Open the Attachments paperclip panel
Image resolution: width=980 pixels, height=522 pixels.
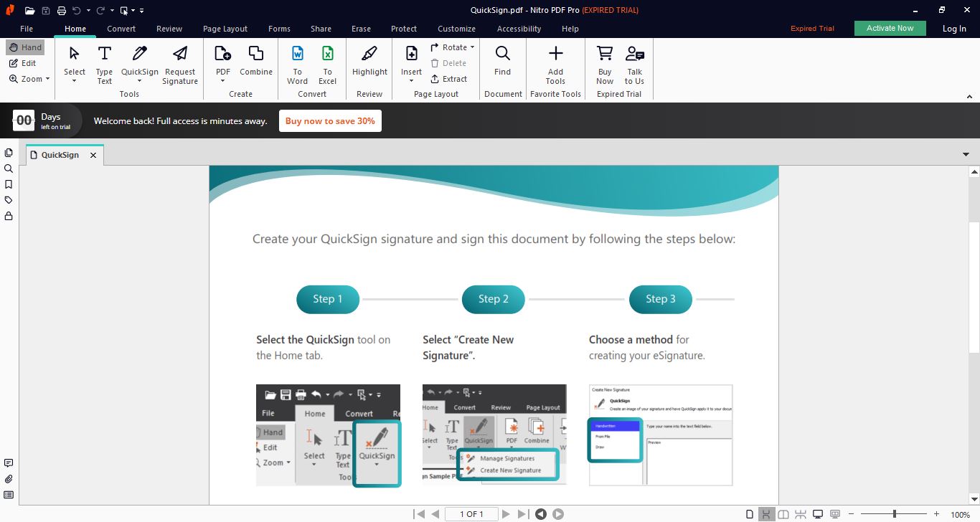tap(9, 479)
